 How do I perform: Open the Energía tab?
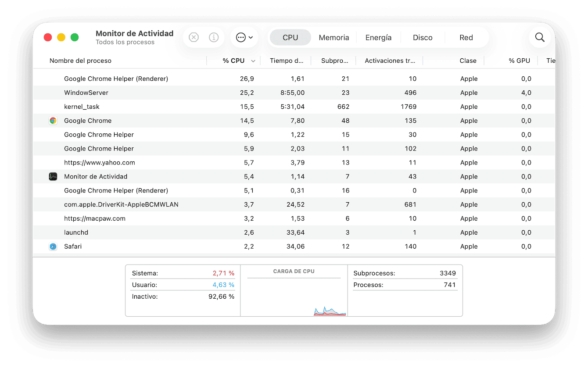[378, 37]
